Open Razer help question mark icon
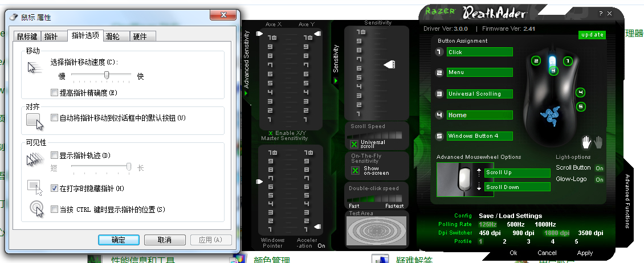The width and height of the screenshot is (644, 263). [601, 14]
